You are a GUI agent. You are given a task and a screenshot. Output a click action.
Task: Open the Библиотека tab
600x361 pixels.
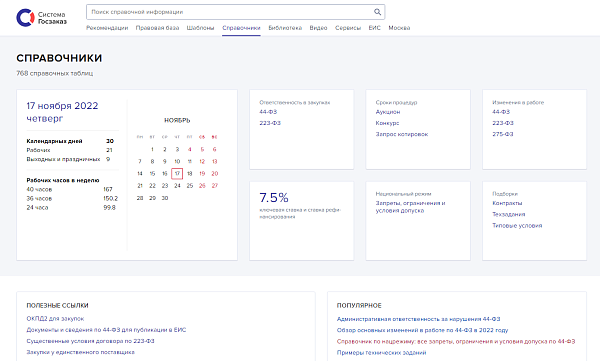point(285,28)
